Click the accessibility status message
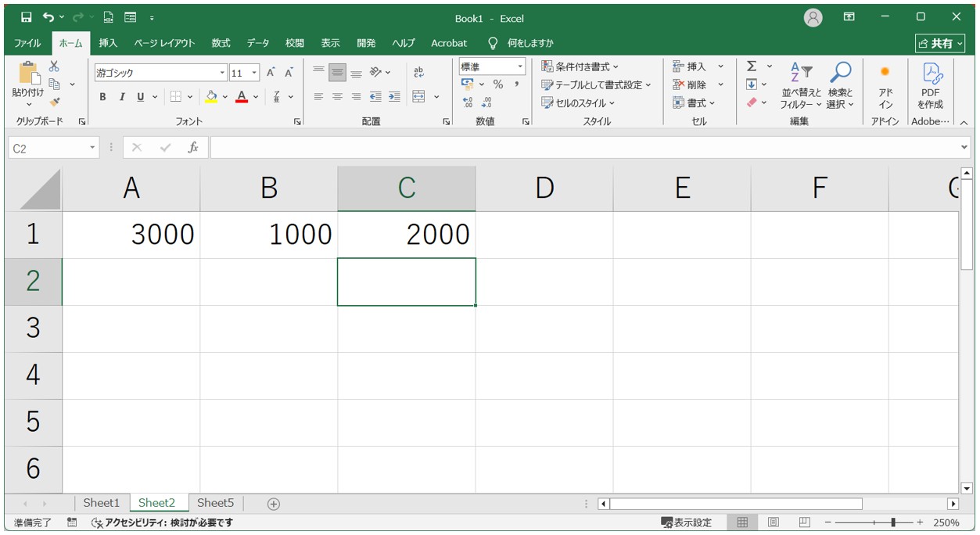Screen dimensions: 980x535 (x=162, y=522)
